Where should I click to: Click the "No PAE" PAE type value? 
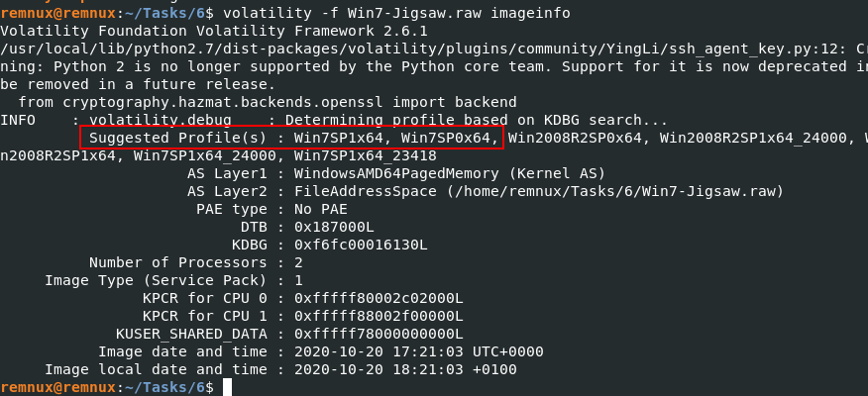[x=320, y=209]
